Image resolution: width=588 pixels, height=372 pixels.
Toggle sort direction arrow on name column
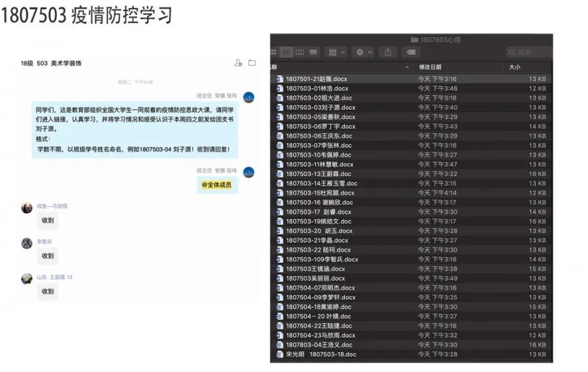click(x=406, y=67)
